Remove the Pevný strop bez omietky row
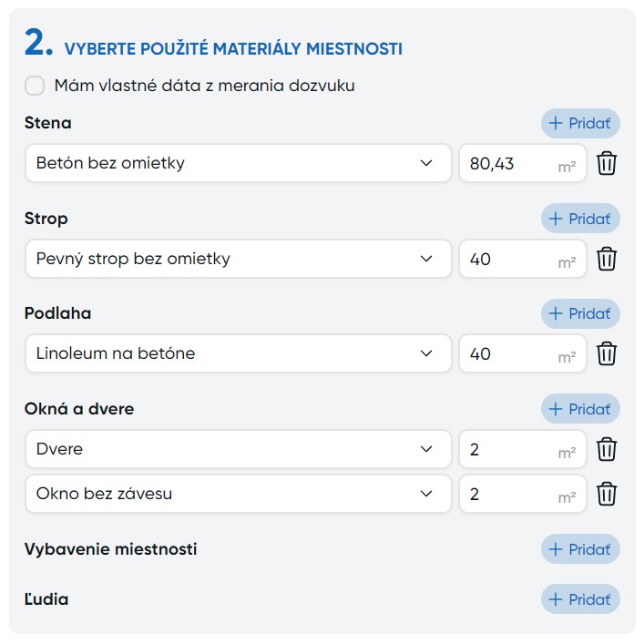The image size is (644, 644). coord(607,259)
